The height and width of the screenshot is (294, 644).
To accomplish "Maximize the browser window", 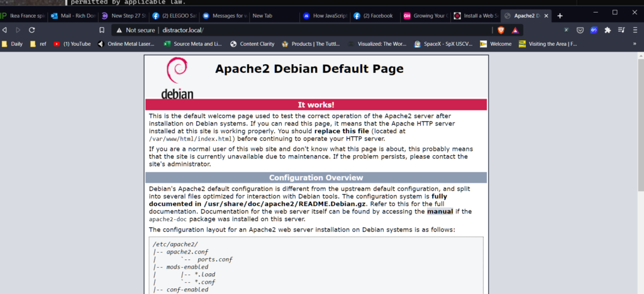I will coord(615,13).
